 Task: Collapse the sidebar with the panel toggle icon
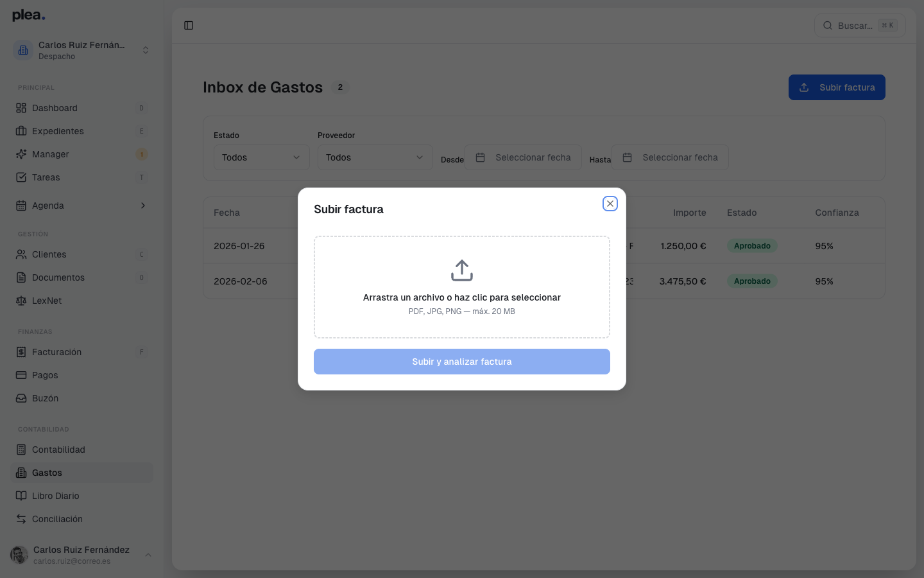point(189,25)
